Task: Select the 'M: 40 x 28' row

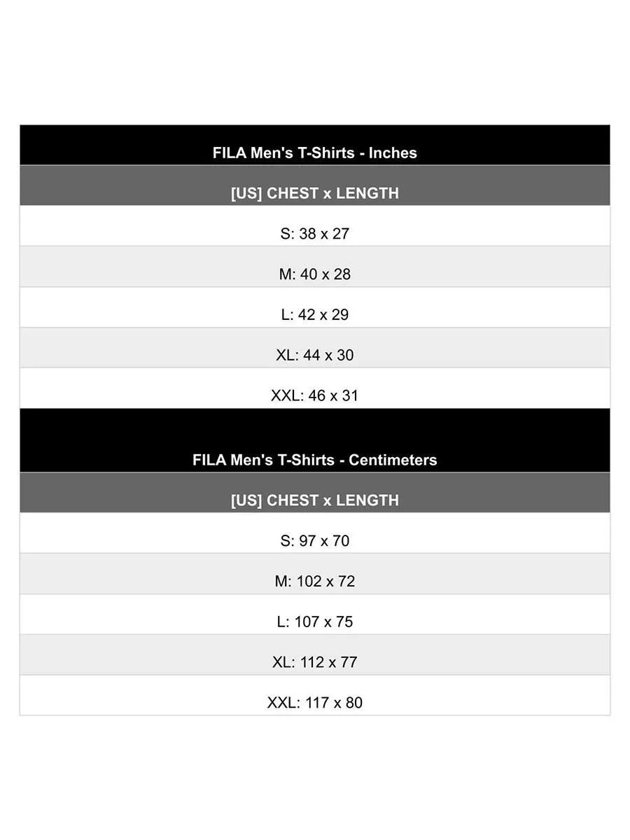Action: (314, 274)
